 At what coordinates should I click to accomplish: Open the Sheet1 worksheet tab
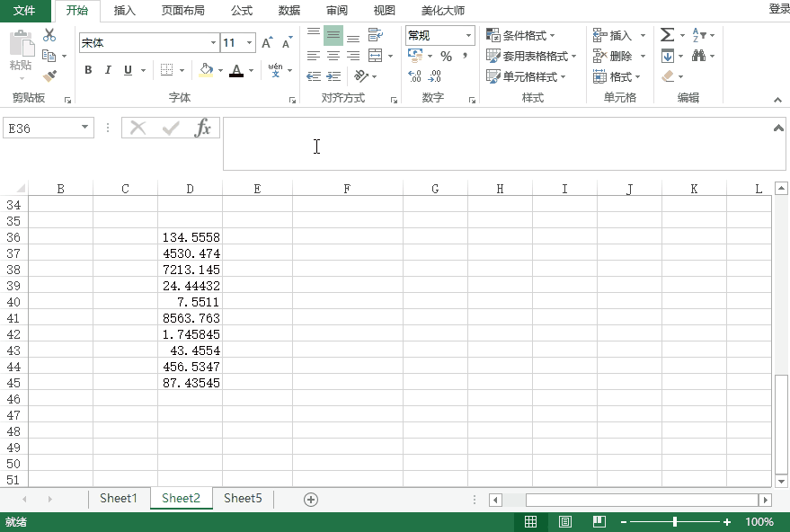coord(119,498)
